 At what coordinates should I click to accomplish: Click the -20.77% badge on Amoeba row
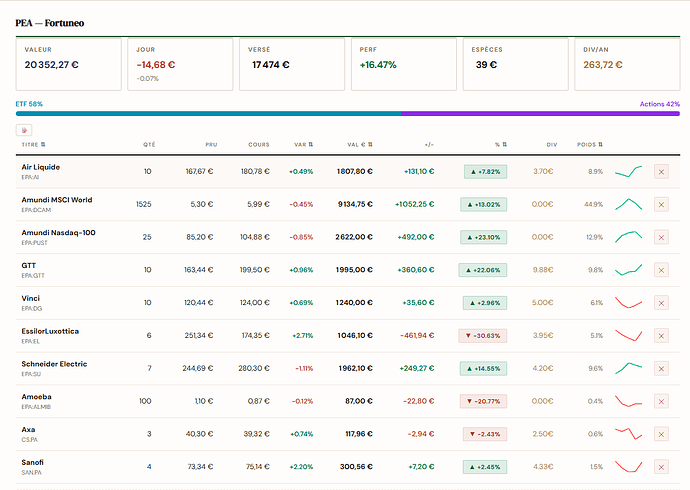click(484, 401)
